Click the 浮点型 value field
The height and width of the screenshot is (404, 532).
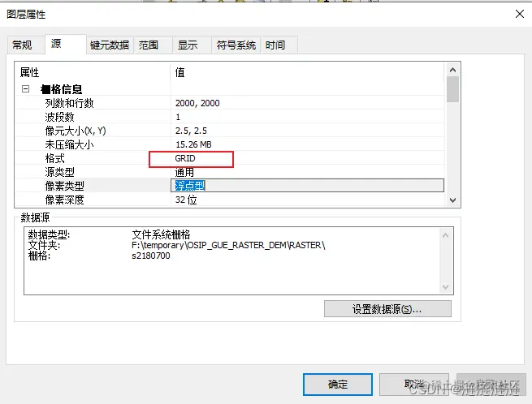307,186
